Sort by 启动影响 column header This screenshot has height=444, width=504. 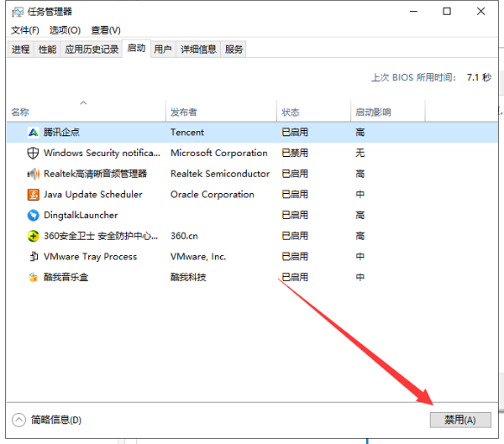click(x=373, y=112)
